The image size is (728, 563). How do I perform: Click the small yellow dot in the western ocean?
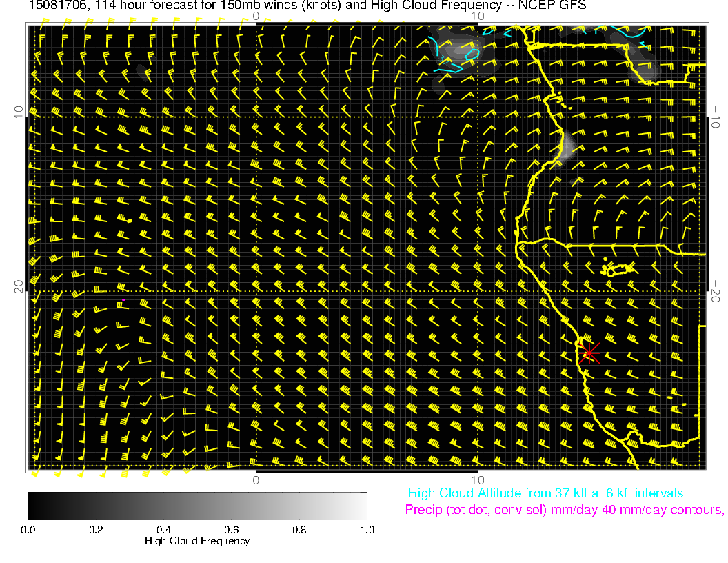pos(130,219)
